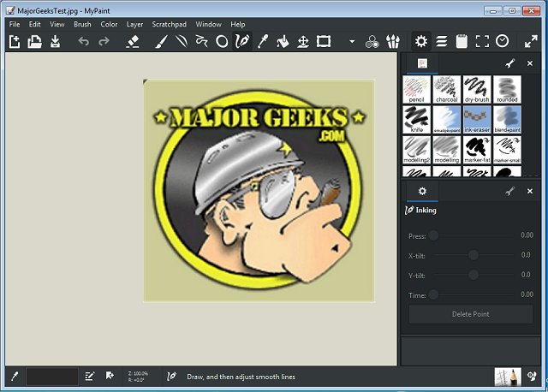Open the Layer menu

click(134, 24)
